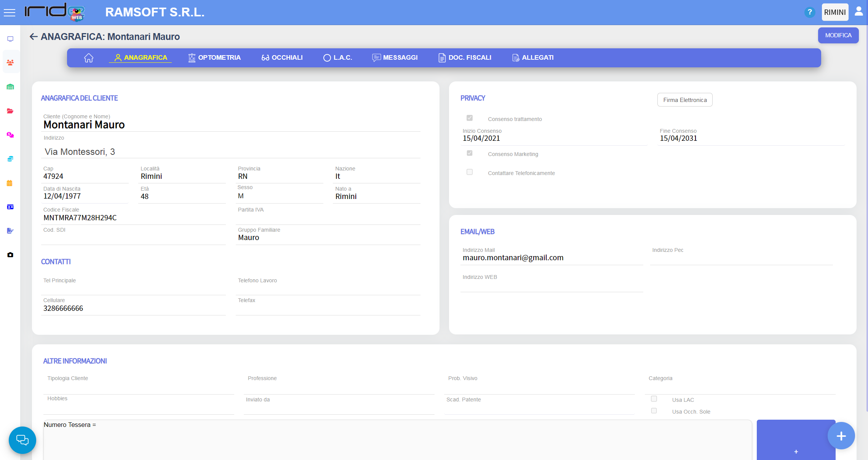Click the monitor icon in sidebar

coord(10,39)
